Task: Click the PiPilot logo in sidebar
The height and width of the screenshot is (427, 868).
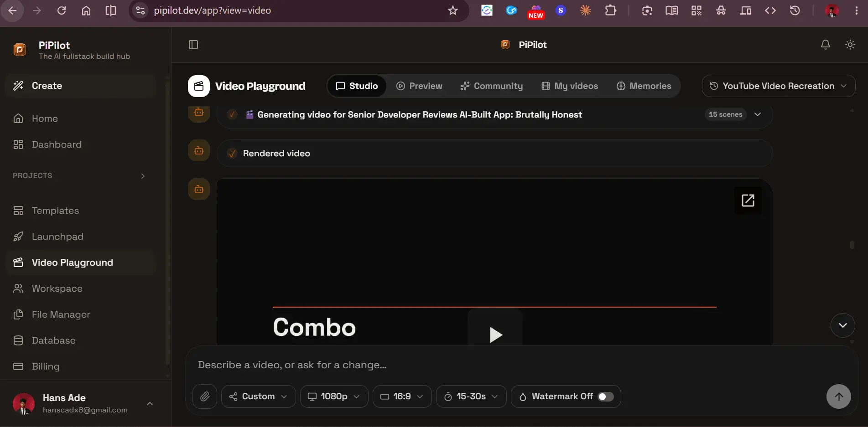Action: tap(20, 50)
